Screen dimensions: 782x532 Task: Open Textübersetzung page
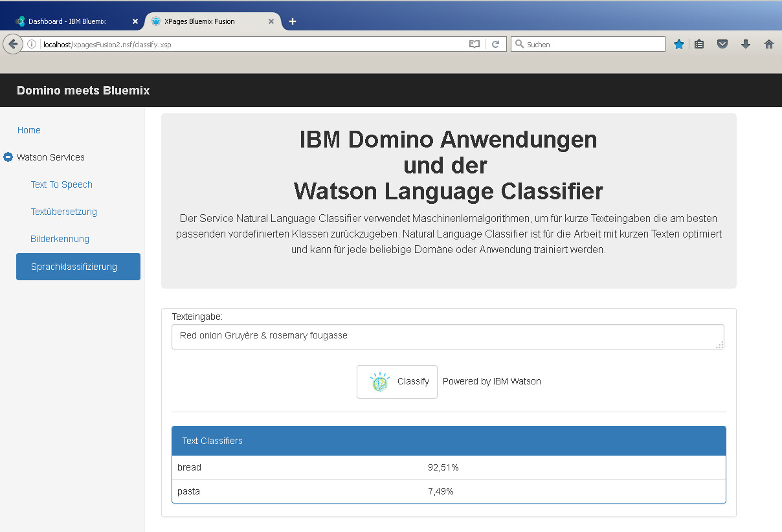pyautogui.click(x=63, y=212)
